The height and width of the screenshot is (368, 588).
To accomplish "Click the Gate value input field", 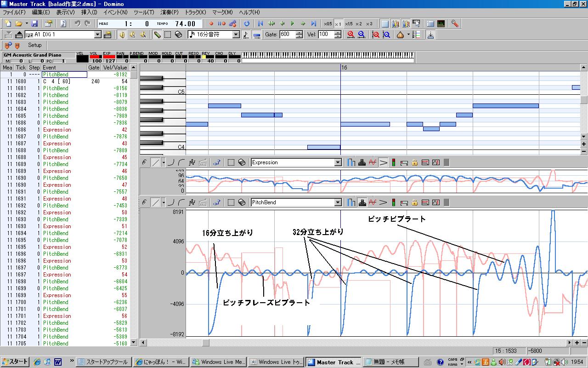I will (287, 34).
